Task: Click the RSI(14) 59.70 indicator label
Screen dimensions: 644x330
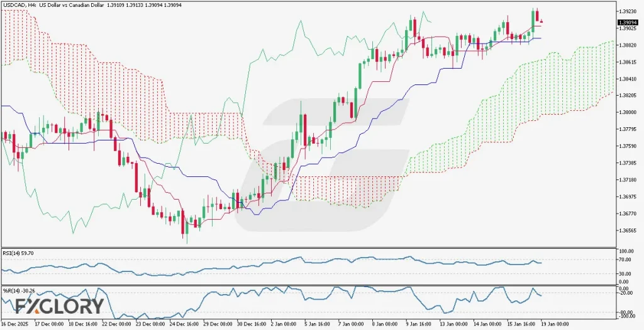Action: click(18, 253)
